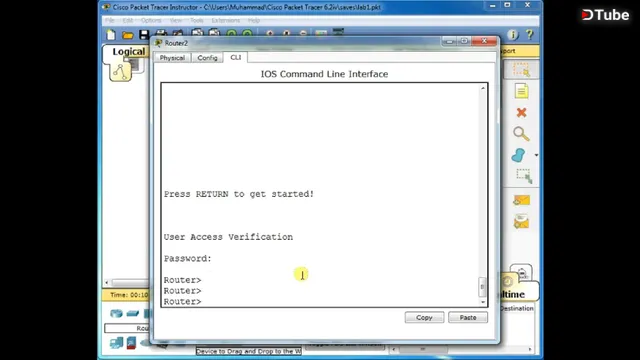The image size is (640, 360).
Task: Open the Edit menu
Action: (128, 20)
